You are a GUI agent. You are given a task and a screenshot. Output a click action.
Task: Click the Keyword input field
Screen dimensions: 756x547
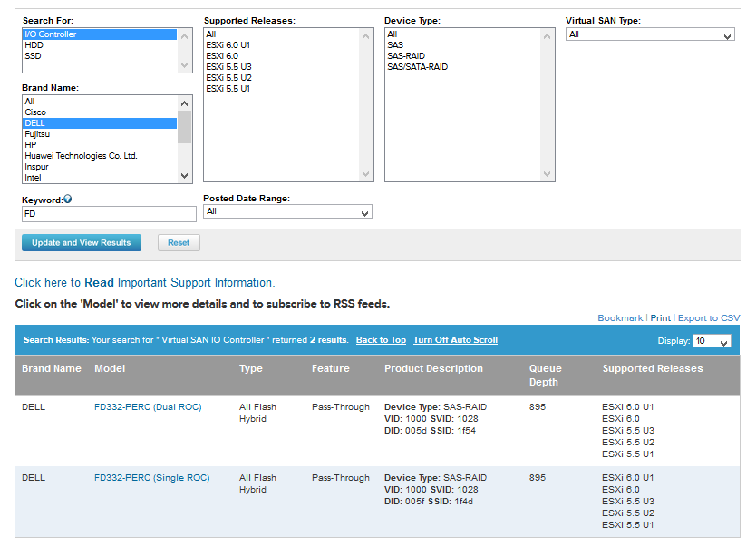click(x=109, y=214)
